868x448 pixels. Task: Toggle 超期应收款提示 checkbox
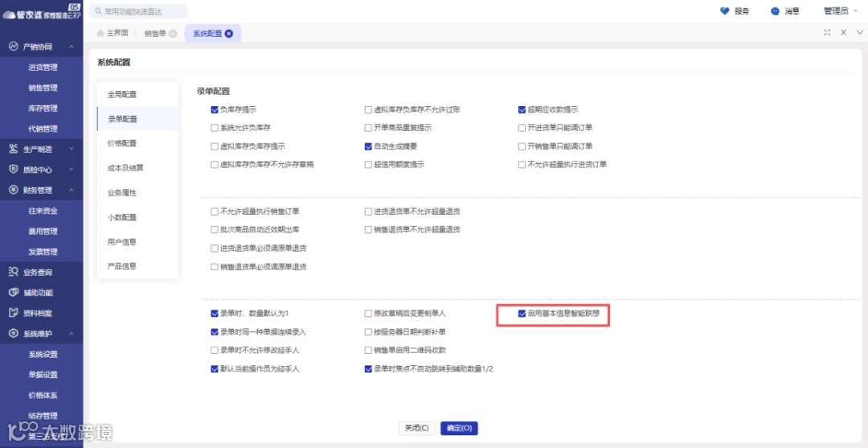click(522, 109)
